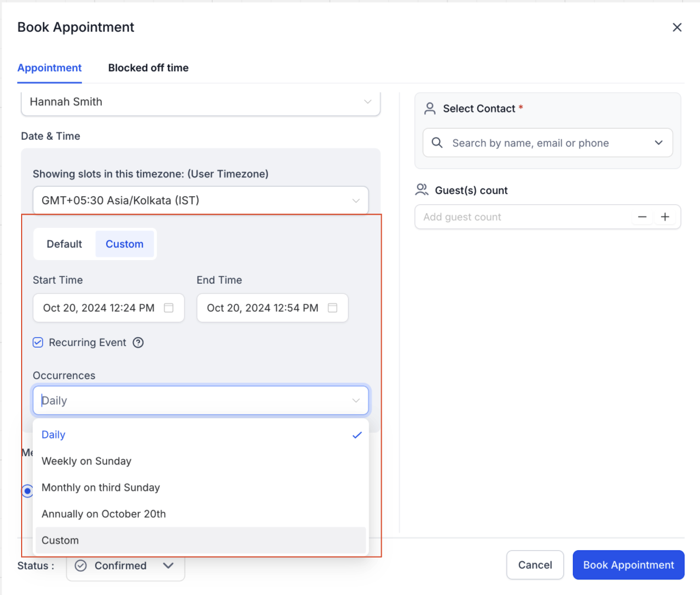The height and width of the screenshot is (595, 700).
Task: Close the Book Appointment dialog
Action: coord(677,27)
